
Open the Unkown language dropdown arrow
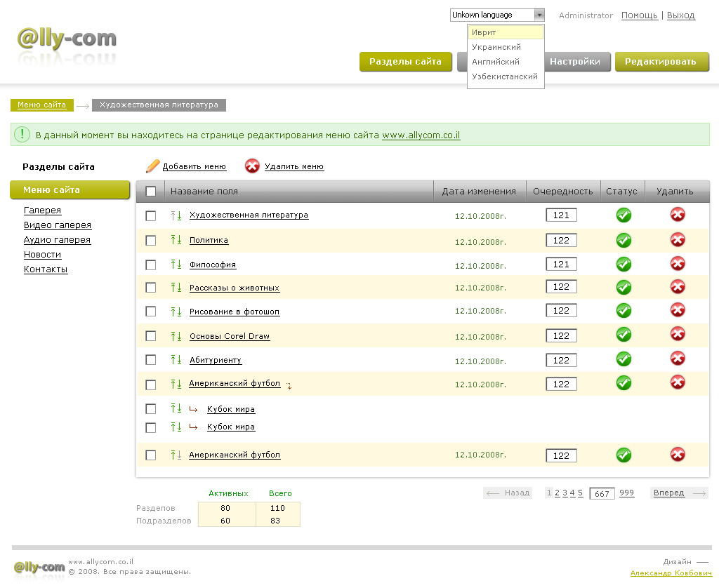[x=539, y=15]
